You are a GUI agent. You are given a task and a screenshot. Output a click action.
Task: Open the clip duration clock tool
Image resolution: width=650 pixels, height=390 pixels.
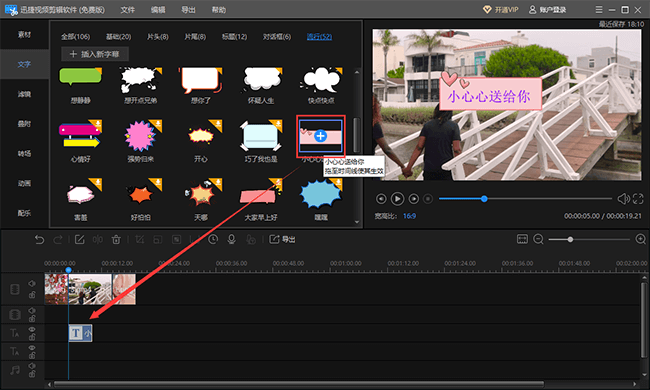pyautogui.click(x=213, y=239)
